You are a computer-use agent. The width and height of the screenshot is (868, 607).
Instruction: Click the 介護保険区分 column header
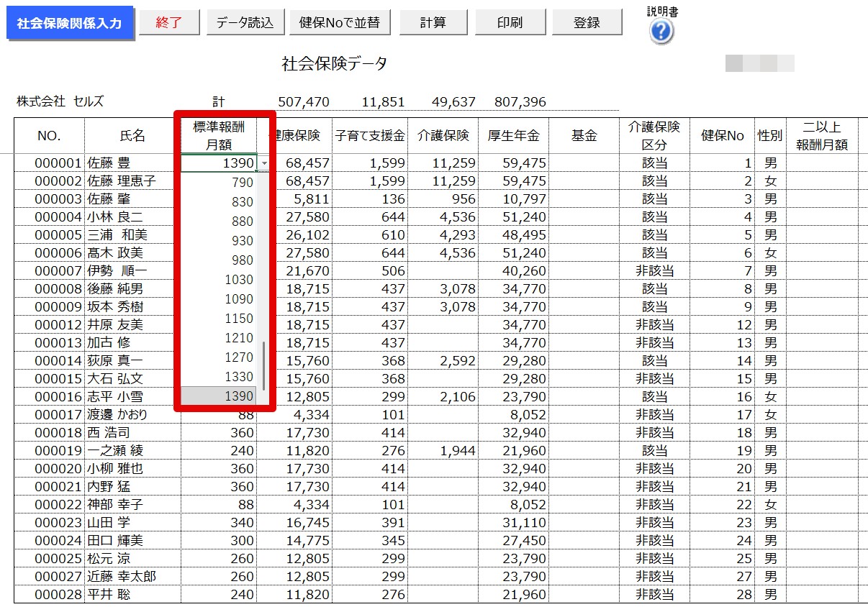[x=654, y=136]
